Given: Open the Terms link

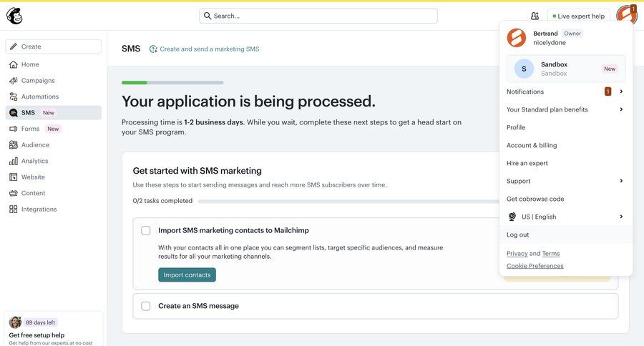Looking at the screenshot, I should pos(551,253).
